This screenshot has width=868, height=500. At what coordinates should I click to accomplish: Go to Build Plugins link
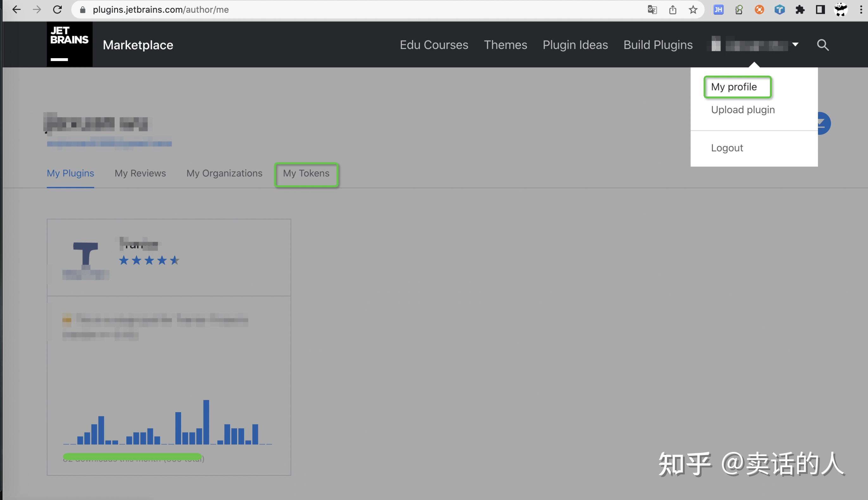click(658, 45)
